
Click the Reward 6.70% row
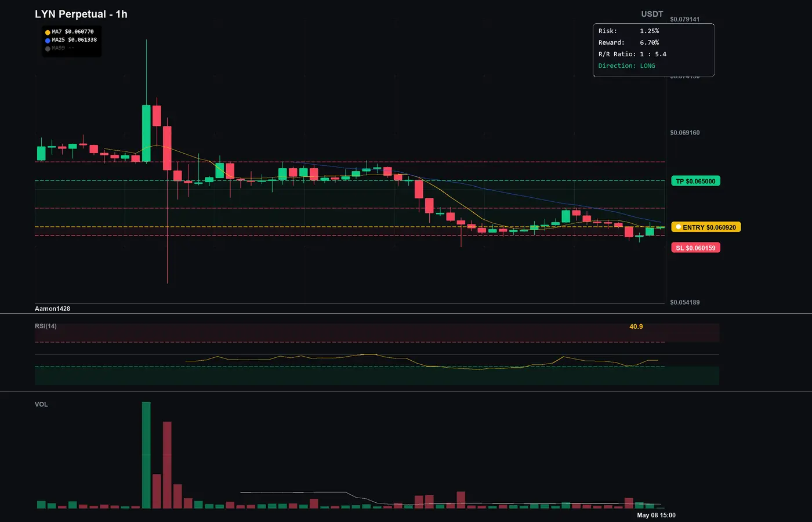[x=629, y=42]
